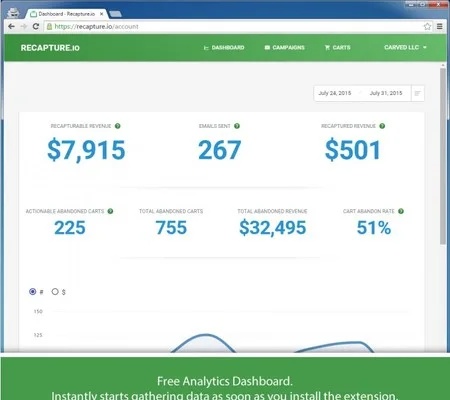Click the page's vertical scrollbar thumb
The image size is (450, 400).
443,156
